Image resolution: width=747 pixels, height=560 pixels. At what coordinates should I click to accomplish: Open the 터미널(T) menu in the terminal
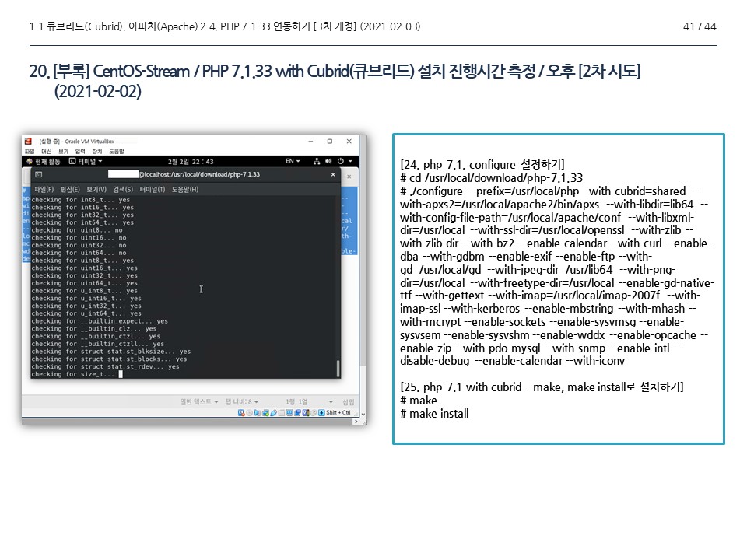pos(153,190)
